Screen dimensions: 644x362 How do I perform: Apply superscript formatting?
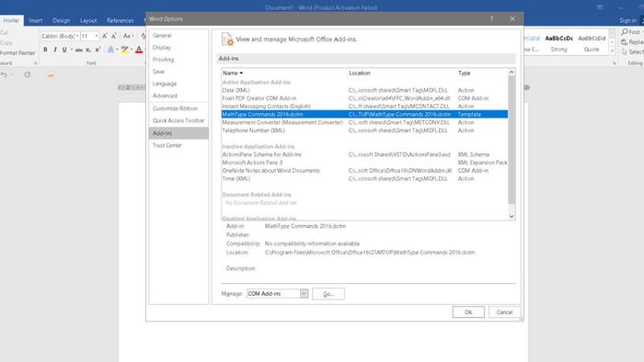coord(98,50)
